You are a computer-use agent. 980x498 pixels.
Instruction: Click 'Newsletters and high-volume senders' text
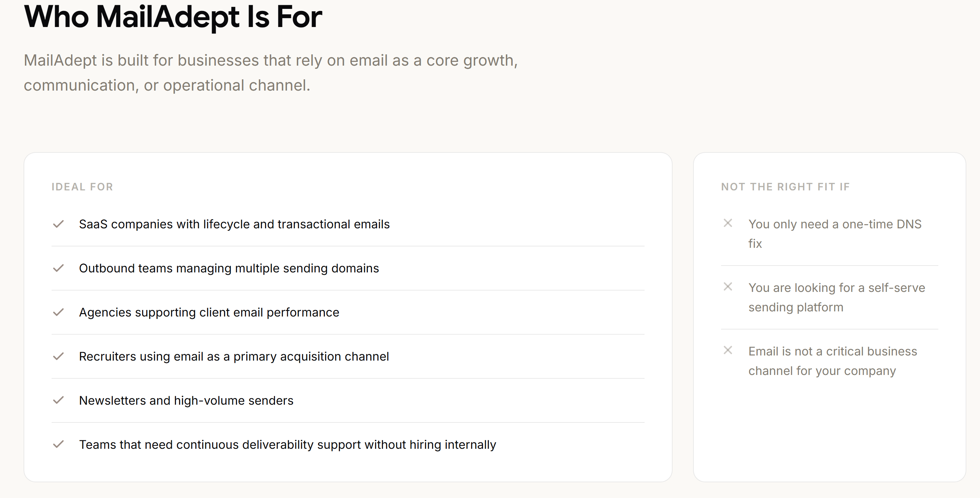coord(186,401)
